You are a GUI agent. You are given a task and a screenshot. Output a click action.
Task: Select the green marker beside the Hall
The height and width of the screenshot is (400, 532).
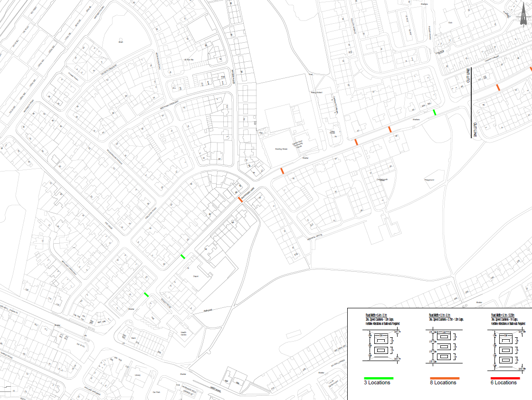(146, 295)
